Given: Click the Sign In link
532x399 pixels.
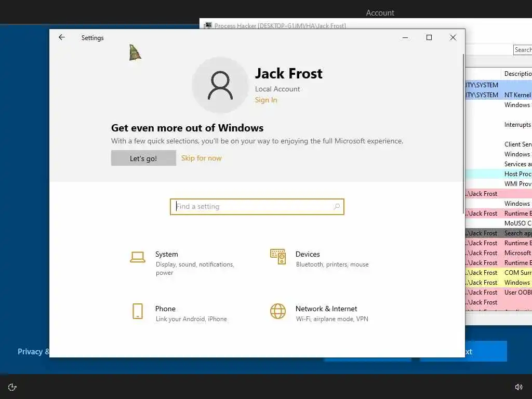Looking at the screenshot, I should tap(266, 100).
